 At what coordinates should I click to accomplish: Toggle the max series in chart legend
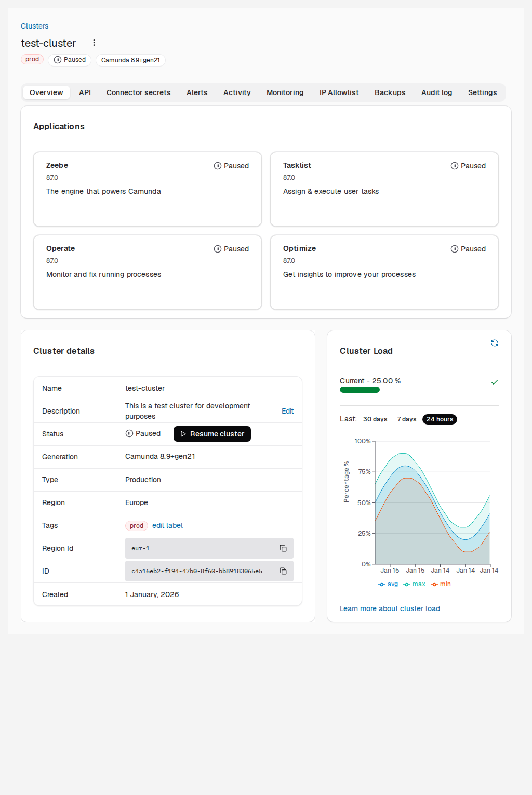pyautogui.click(x=415, y=584)
